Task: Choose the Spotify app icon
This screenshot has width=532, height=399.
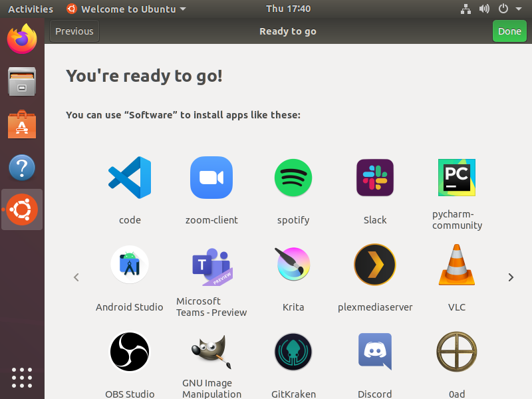Action: click(293, 178)
